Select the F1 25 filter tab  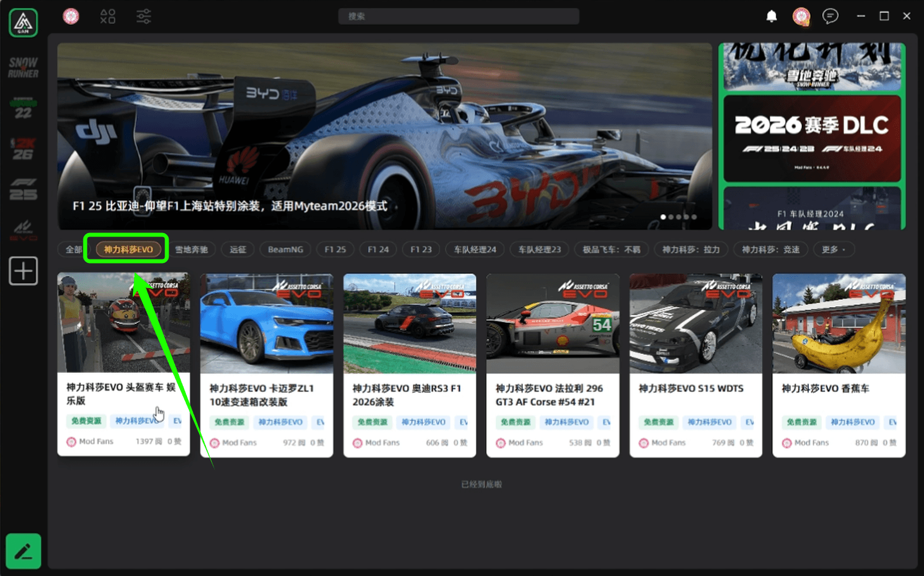335,249
